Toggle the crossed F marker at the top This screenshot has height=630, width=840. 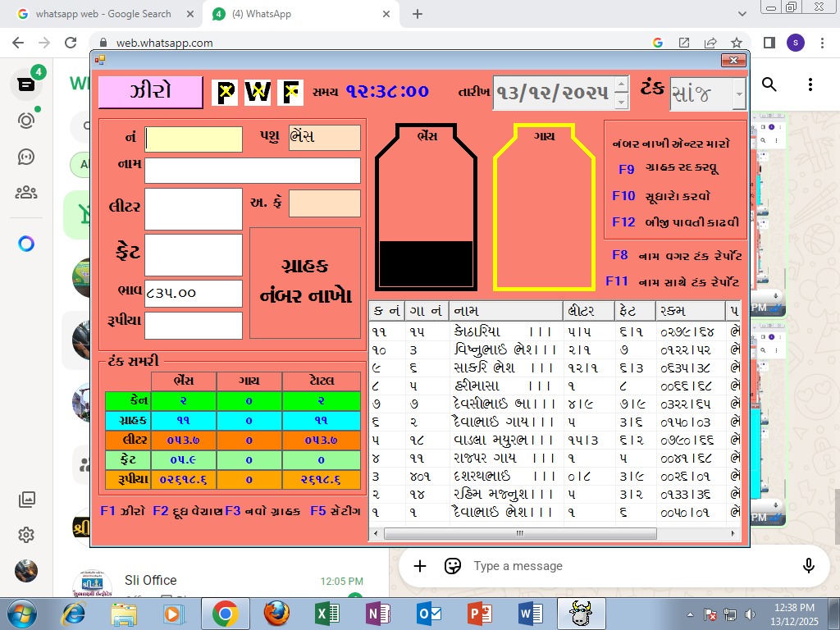[x=290, y=92]
